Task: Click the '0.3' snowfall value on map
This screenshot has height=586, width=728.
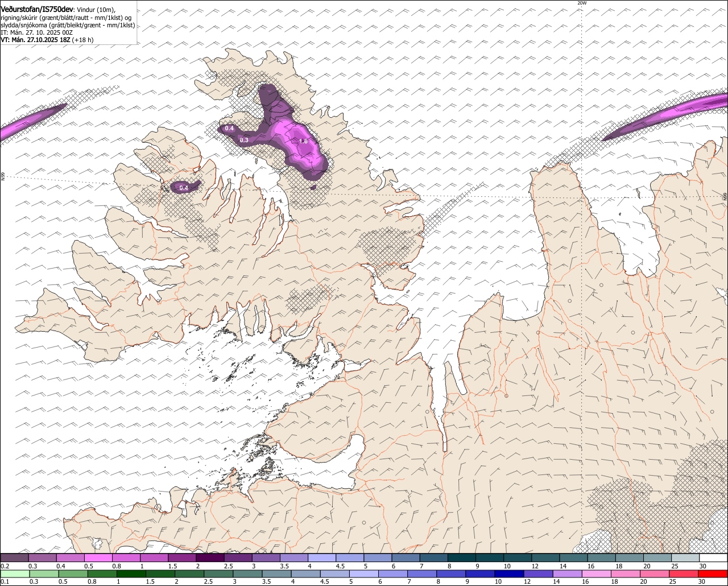Action: 244,140
